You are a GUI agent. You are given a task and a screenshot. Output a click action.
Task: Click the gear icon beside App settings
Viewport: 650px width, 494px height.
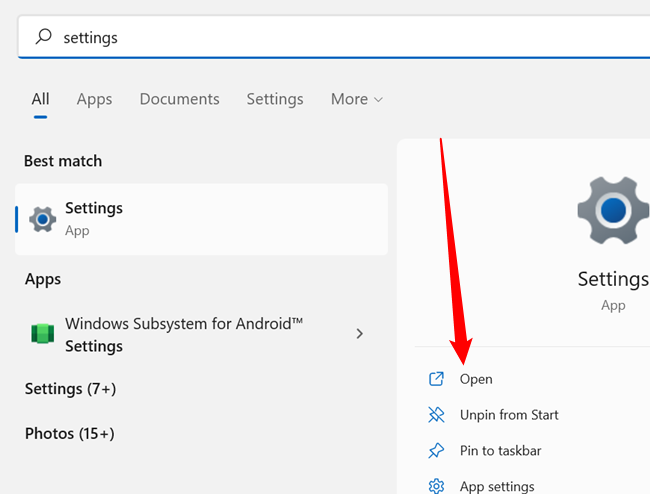click(436, 486)
